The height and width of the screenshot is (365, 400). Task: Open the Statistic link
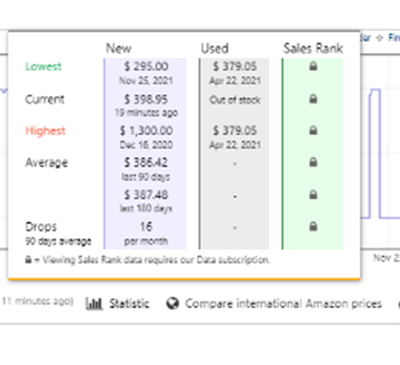tap(129, 303)
